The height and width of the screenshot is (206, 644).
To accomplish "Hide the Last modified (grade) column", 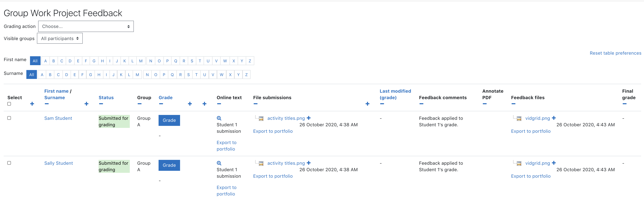I will tap(382, 104).
